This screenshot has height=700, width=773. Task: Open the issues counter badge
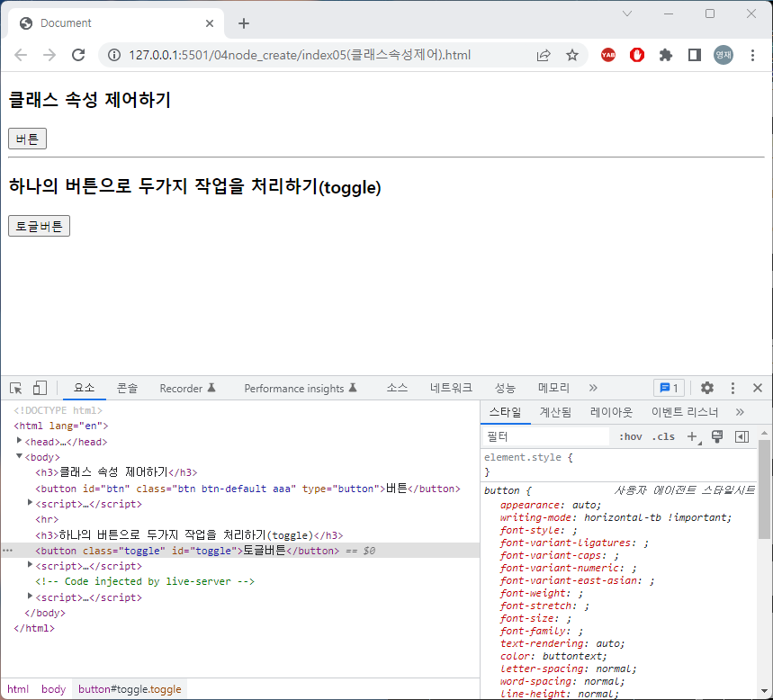(669, 388)
